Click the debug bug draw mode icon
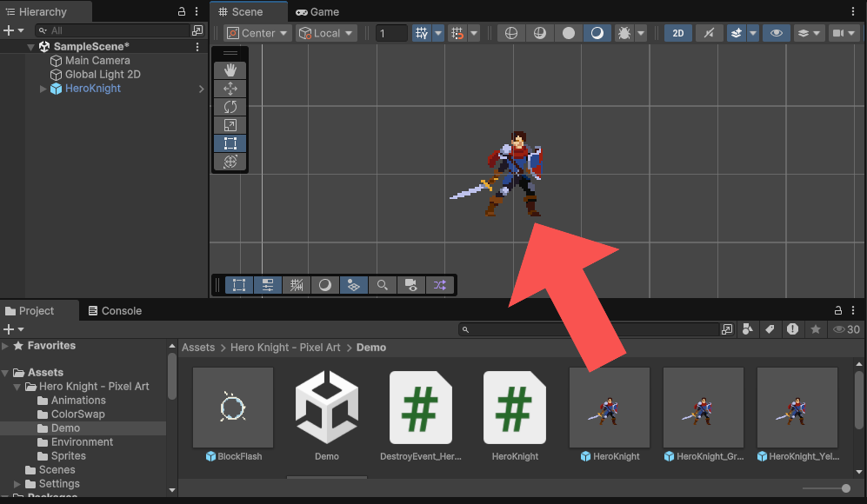The image size is (867, 504). tap(624, 33)
